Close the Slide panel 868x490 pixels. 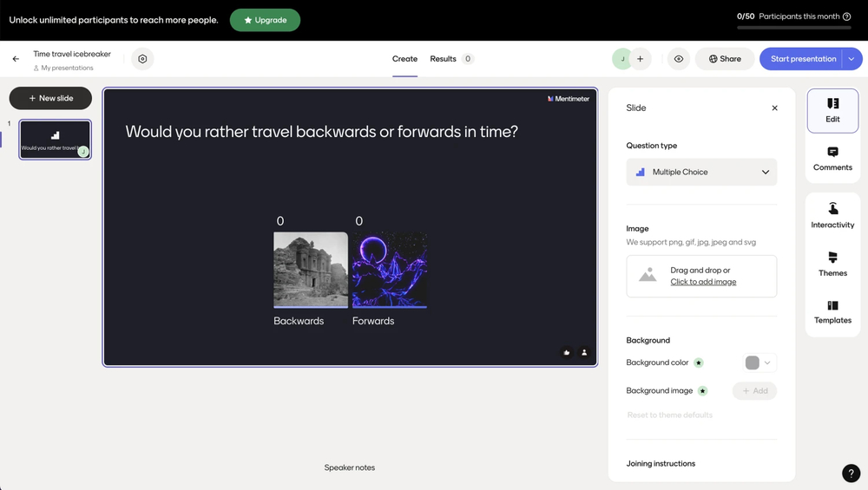point(774,108)
